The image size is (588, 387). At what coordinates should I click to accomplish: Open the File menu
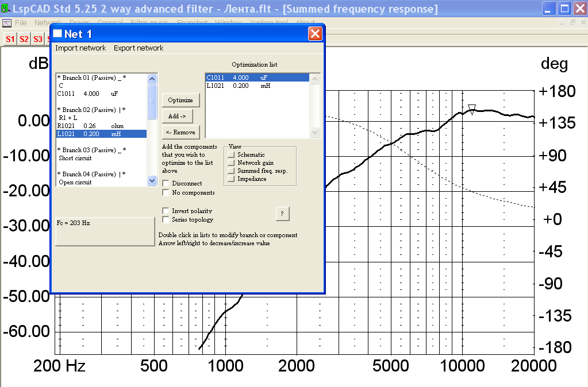point(21,23)
